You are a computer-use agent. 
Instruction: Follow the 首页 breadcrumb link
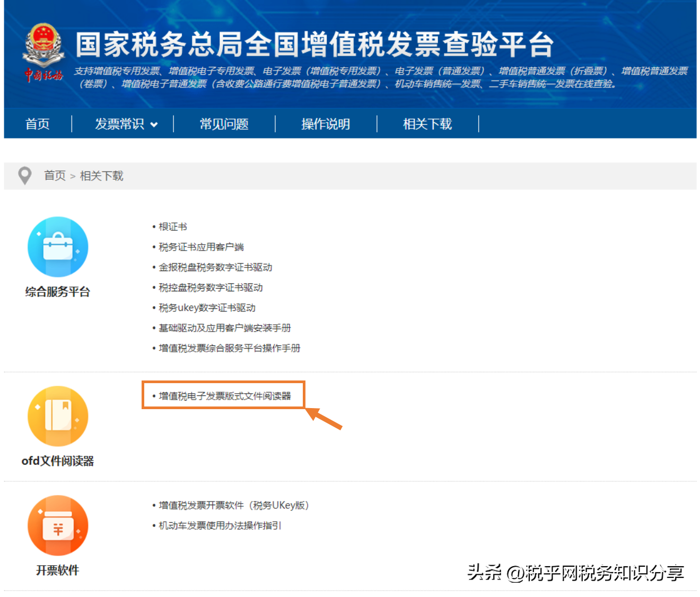(55, 176)
